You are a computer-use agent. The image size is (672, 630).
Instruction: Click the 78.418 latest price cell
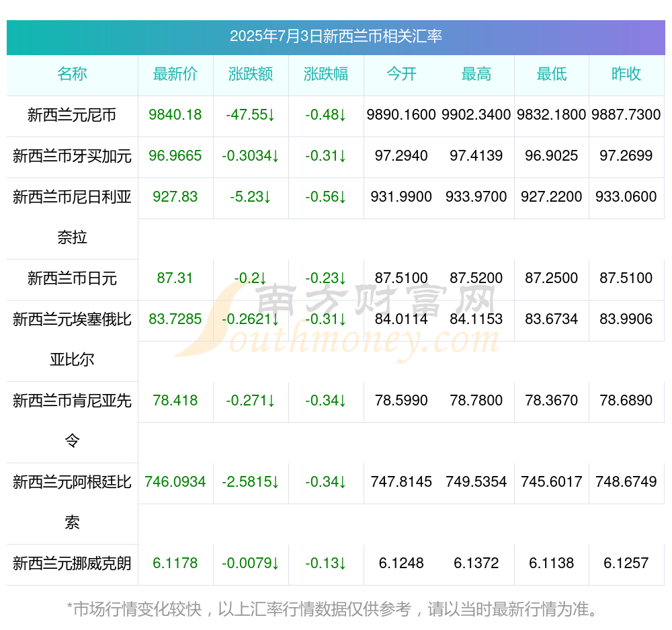pyautogui.click(x=175, y=400)
